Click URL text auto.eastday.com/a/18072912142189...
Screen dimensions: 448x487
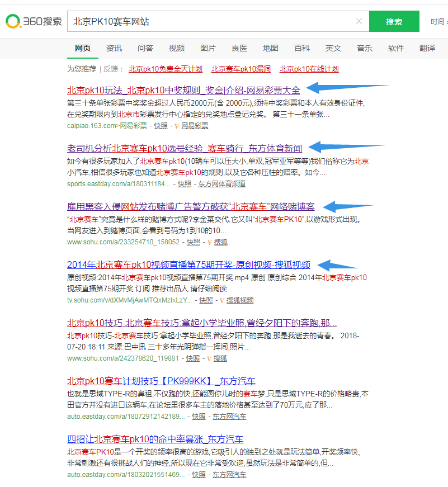126,417
